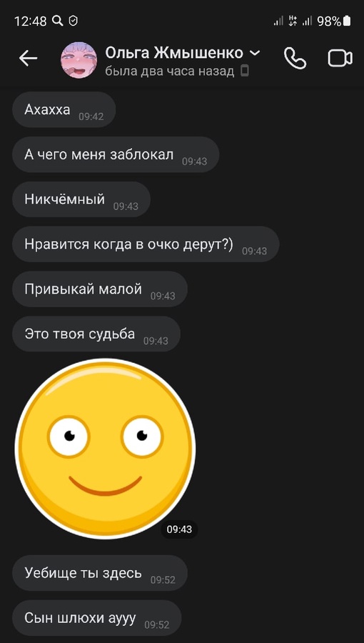The width and height of the screenshot is (364, 643).
Task: Select the message "Ахахха"
Action: [64, 109]
